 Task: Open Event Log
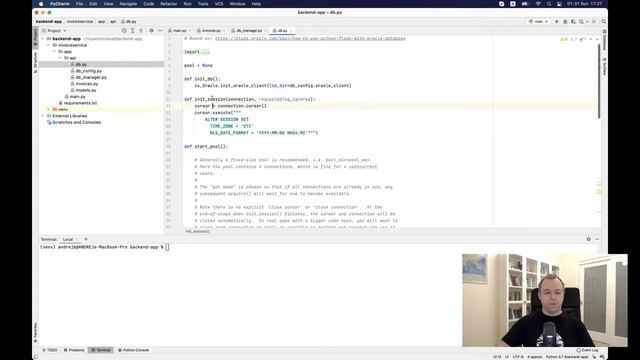pos(587,350)
